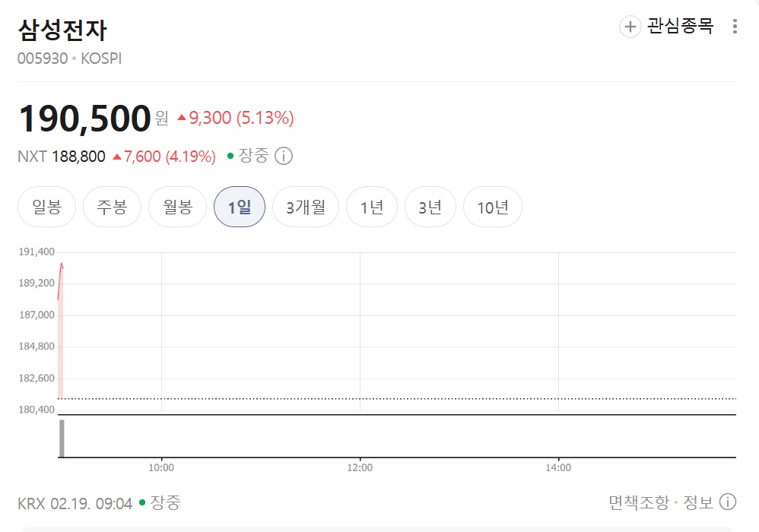Select the 월봉 period button
Screen dimensions: 759x532
(177, 206)
